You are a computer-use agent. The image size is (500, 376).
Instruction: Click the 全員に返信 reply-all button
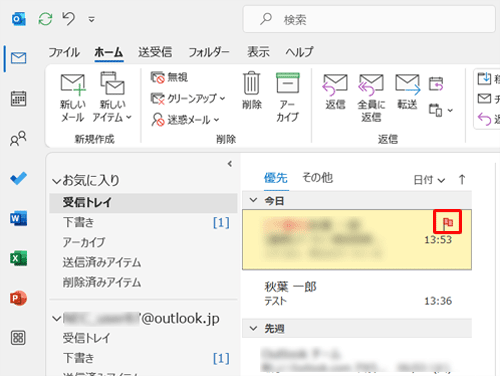click(x=371, y=98)
